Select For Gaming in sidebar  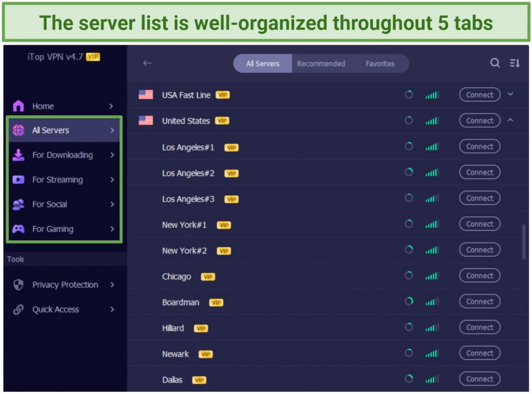64,229
